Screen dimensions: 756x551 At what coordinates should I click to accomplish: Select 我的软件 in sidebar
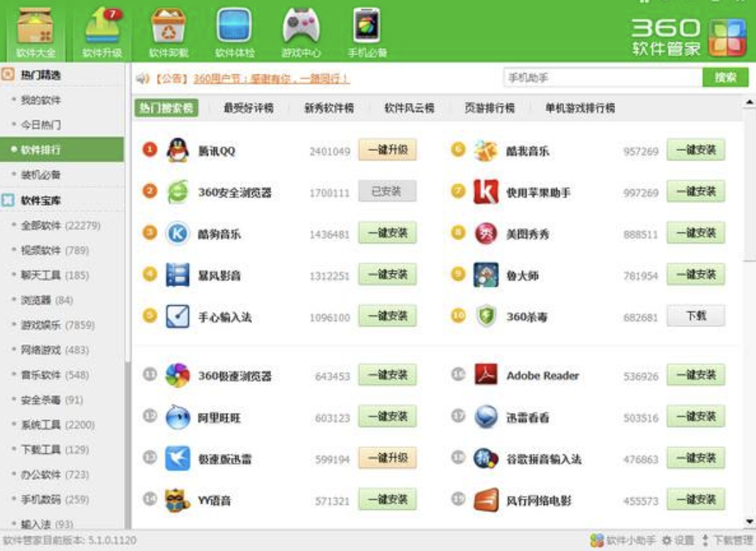[x=41, y=100]
